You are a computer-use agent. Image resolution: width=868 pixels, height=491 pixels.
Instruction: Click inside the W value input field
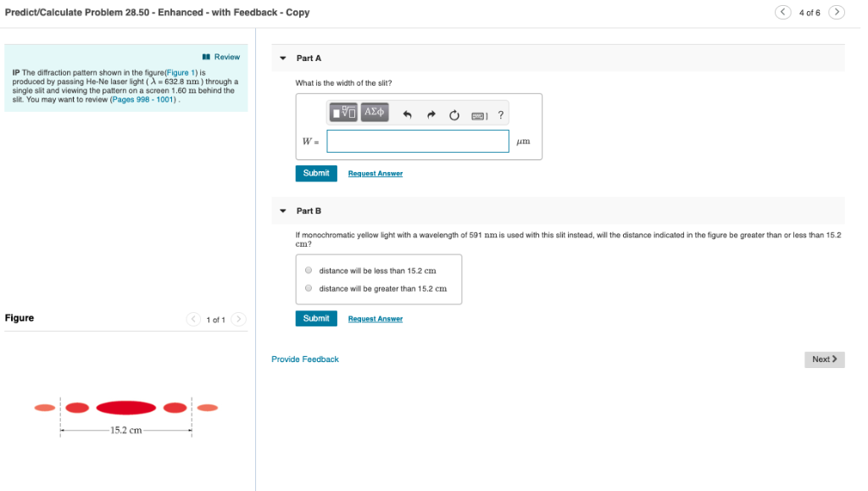tap(418, 141)
